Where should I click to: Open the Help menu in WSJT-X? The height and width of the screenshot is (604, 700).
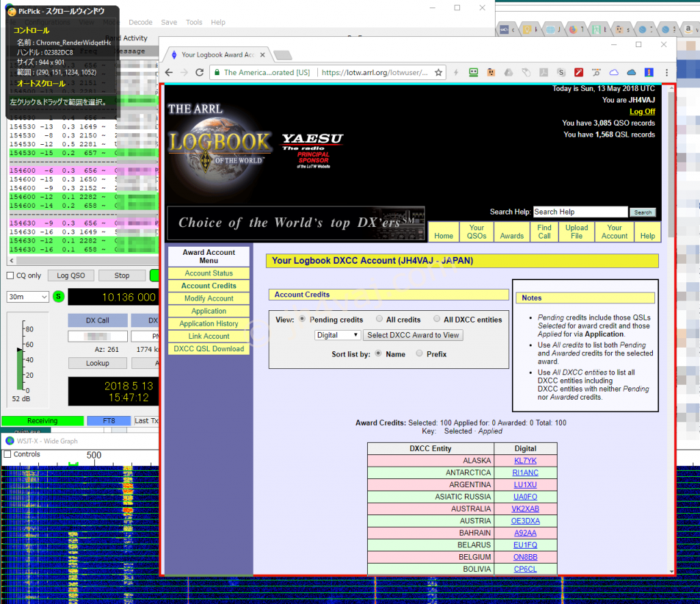218,23
